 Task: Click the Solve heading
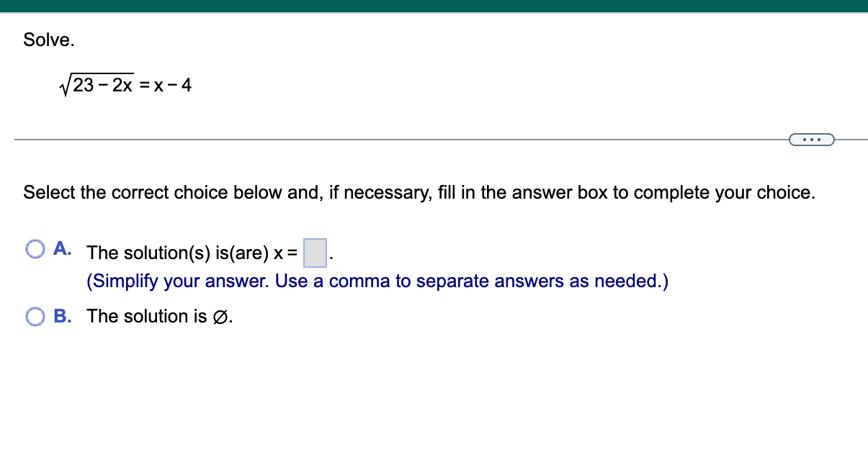point(48,40)
